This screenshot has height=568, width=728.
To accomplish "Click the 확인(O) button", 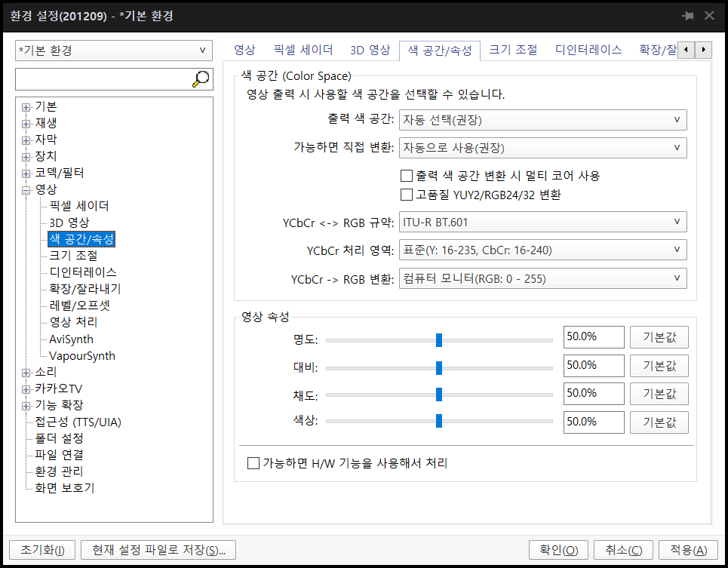I will 558,550.
